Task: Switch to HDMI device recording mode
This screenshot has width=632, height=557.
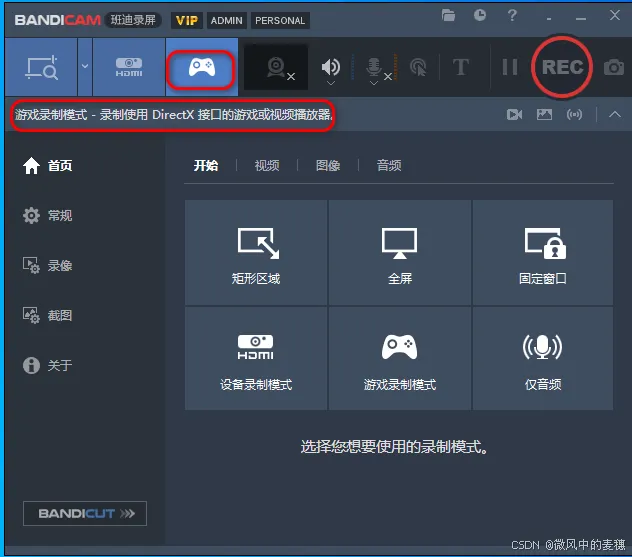Action: coord(129,67)
